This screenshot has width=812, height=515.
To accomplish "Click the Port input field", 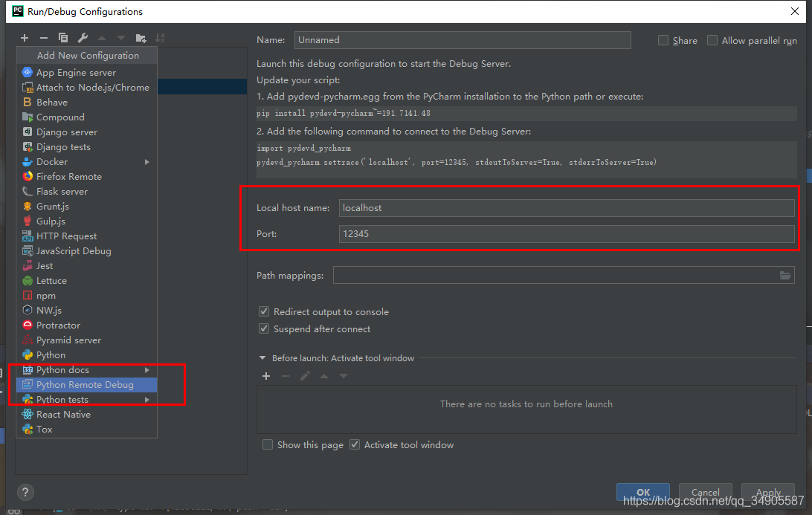I will tap(567, 234).
